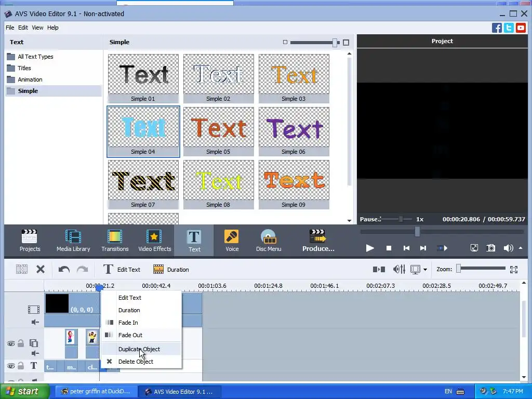Screen dimensions: 532x399
Task: Click the next scene playback icon
Action: (442, 248)
